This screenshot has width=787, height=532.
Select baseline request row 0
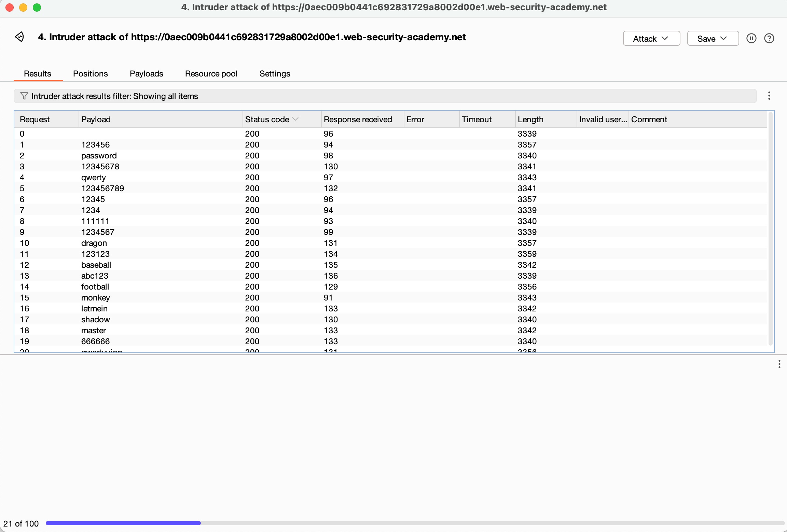[391, 134]
